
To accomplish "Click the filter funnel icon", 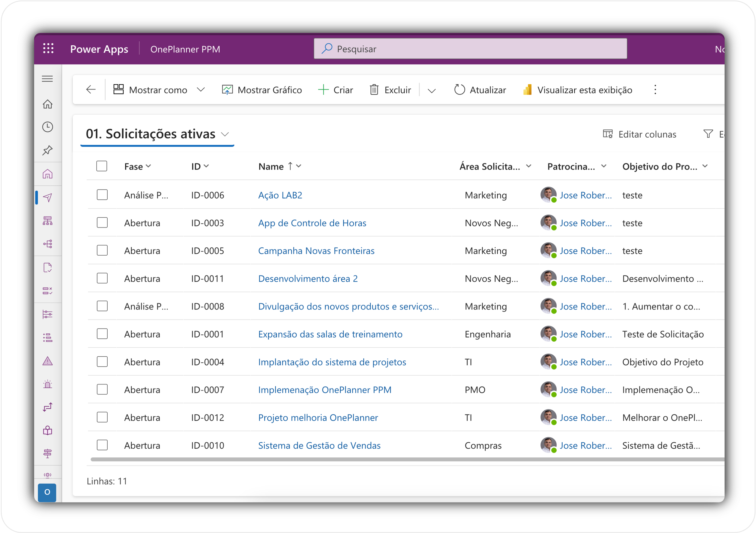I will coord(708,134).
